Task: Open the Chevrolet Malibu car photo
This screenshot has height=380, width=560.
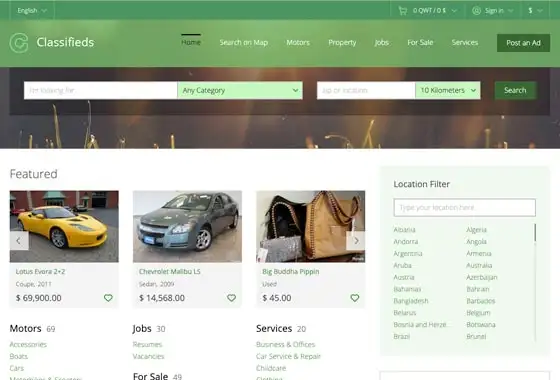Action: click(x=187, y=226)
